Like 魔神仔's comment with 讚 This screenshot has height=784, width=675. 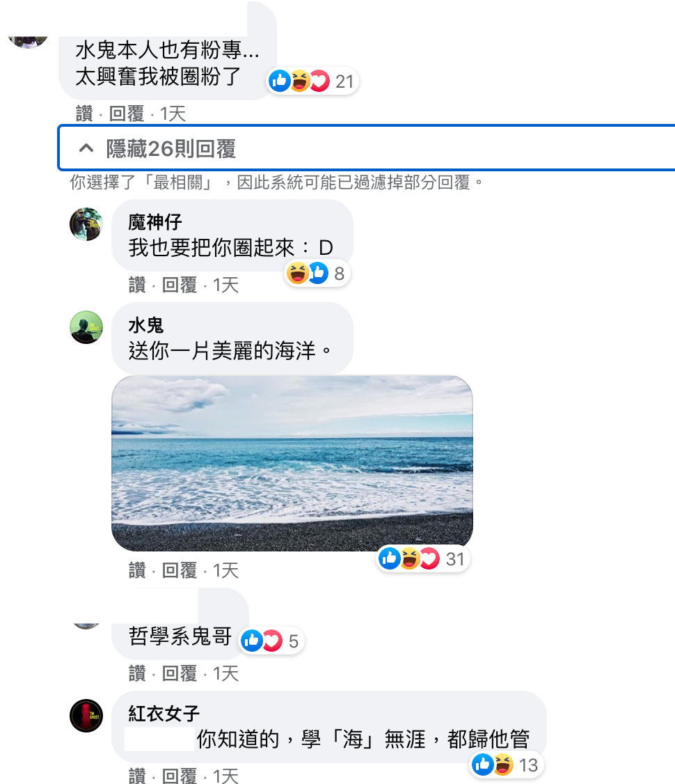click(x=137, y=285)
